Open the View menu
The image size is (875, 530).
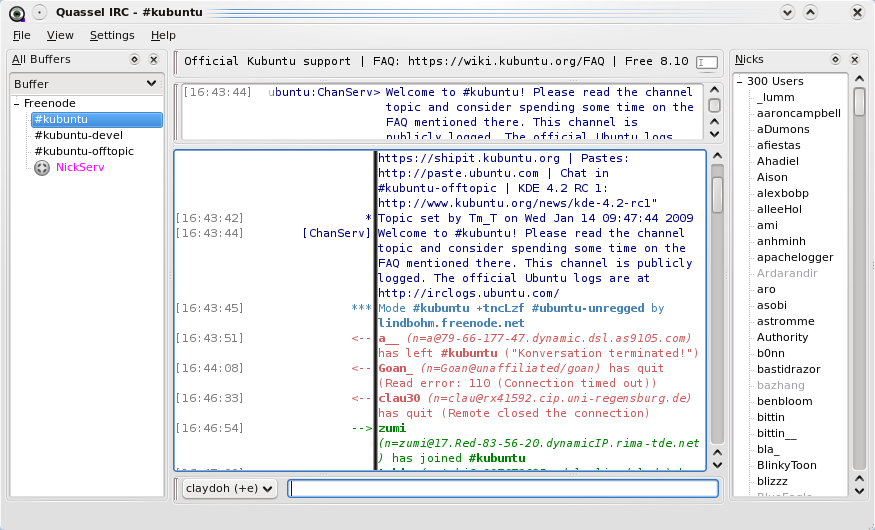click(x=60, y=35)
